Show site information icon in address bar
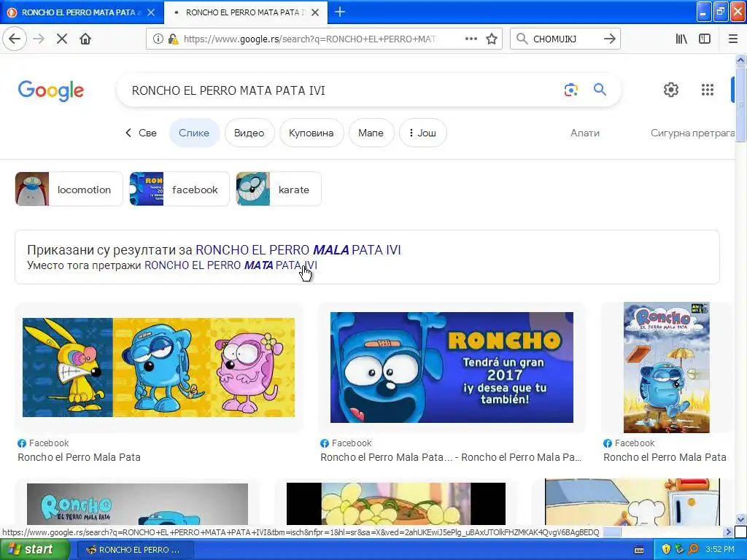This screenshot has width=747, height=560. pos(158,39)
